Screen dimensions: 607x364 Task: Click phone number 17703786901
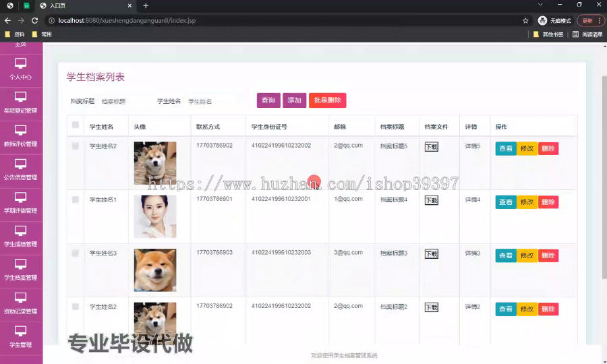[214, 199]
